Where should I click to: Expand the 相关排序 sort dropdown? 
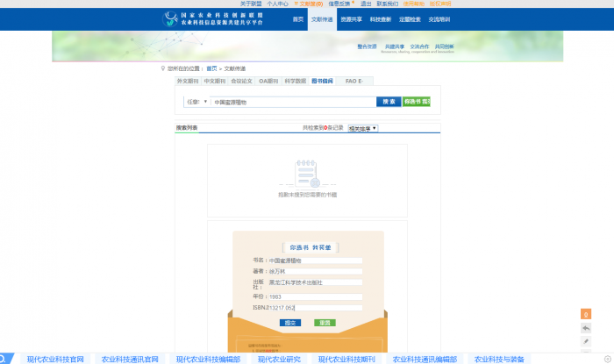coord(362,128)
